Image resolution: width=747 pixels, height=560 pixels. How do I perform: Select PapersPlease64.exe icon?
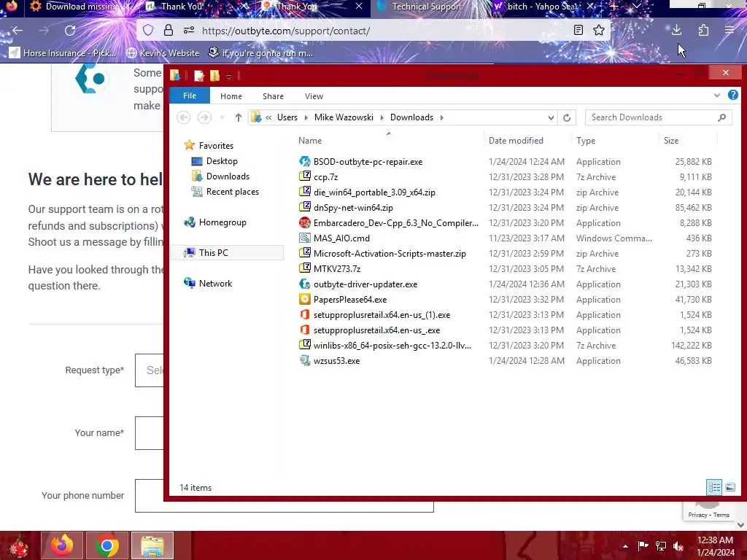pos(305,300)
